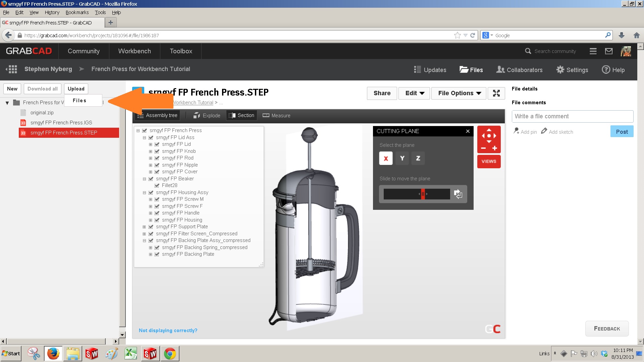Click the bookmark star icon in address bar

[x=457, y=35]
